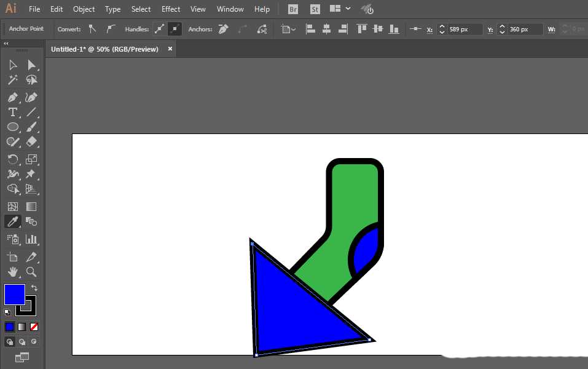Select the Pen tool

(12, 97)
